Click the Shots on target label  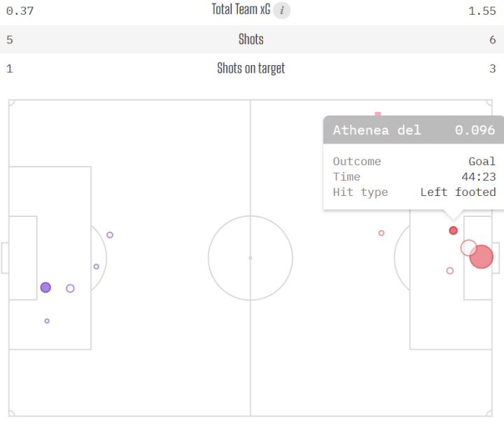coord(251,69)
